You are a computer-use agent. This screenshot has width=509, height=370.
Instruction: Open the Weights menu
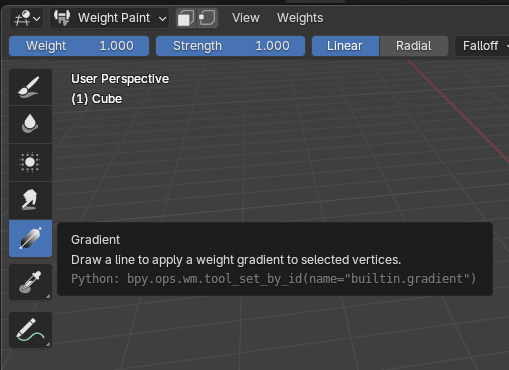300,18
